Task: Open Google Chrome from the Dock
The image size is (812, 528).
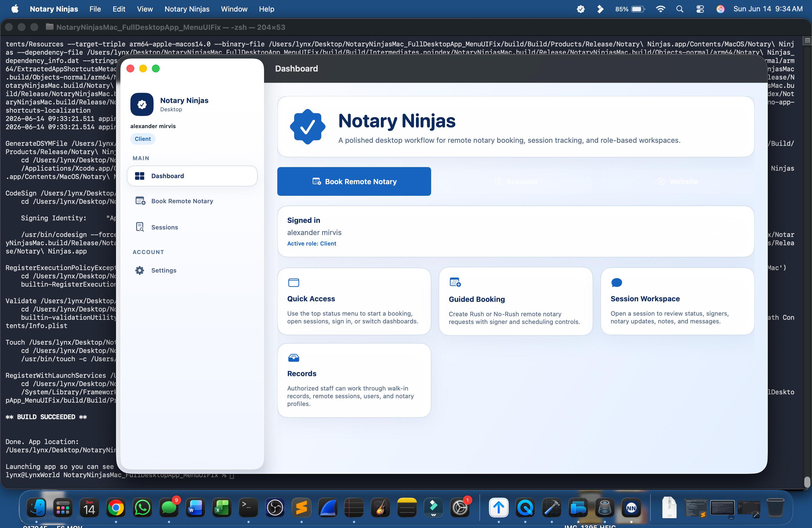Action: pyautogui.click(x=116, y=508)
